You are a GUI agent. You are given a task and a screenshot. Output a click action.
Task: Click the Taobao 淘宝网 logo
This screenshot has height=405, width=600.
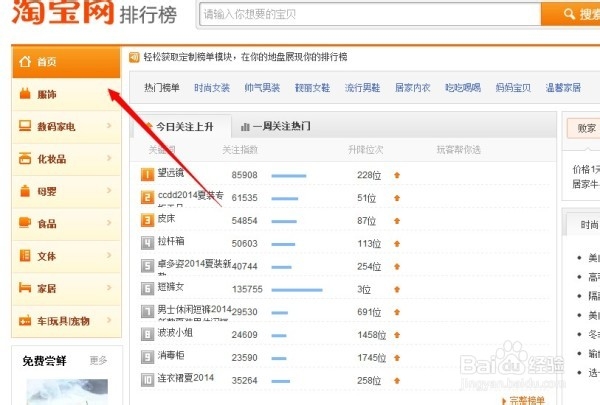[63, 11]
